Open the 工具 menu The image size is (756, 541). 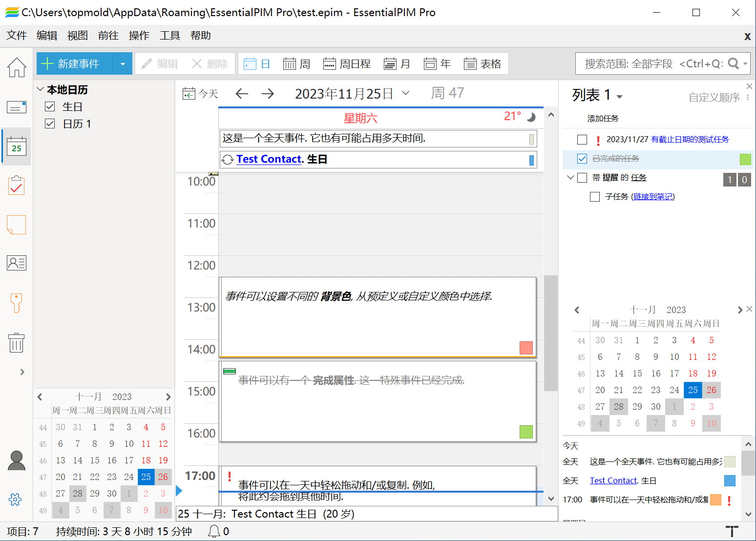[170, 36]
